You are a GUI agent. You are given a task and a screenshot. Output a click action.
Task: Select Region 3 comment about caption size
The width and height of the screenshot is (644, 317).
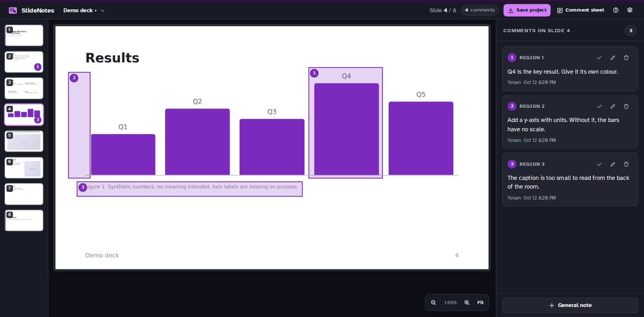(x=568, y=182)
